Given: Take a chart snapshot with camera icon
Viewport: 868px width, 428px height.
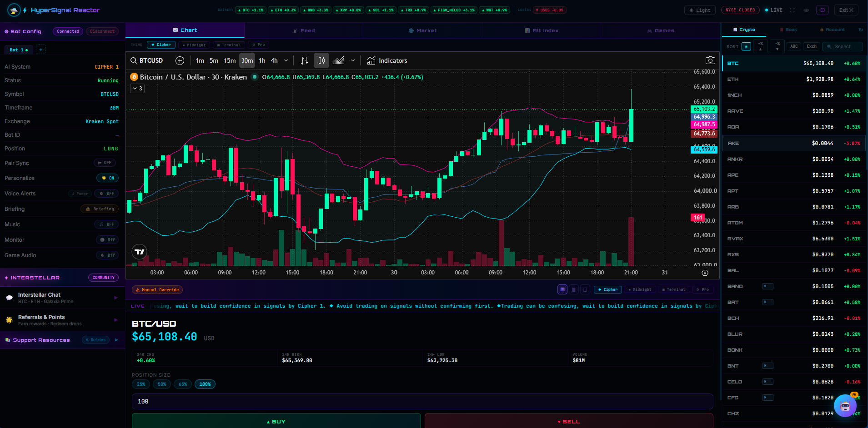Looking at the screenshot, I should [710, 60].
